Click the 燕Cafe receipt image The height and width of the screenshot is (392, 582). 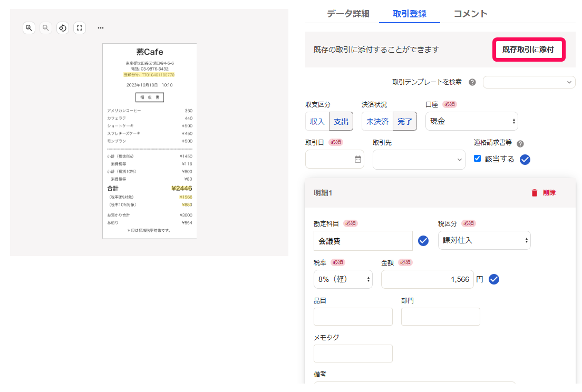150,141
